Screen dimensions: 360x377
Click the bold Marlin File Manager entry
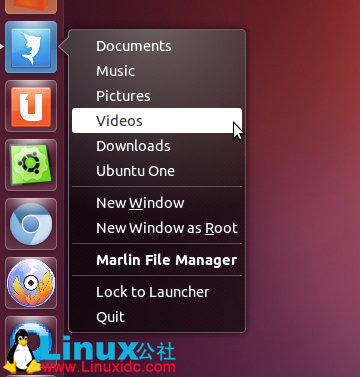tap(157, 260)
